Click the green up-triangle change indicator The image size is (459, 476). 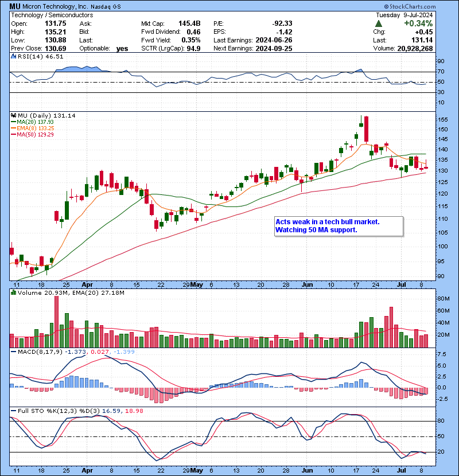point(379,24)
